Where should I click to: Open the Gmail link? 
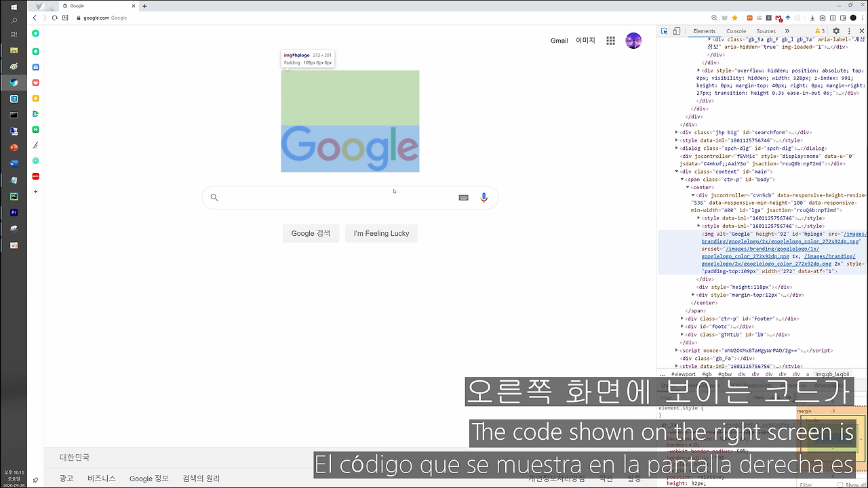click(x=559, y=41)
